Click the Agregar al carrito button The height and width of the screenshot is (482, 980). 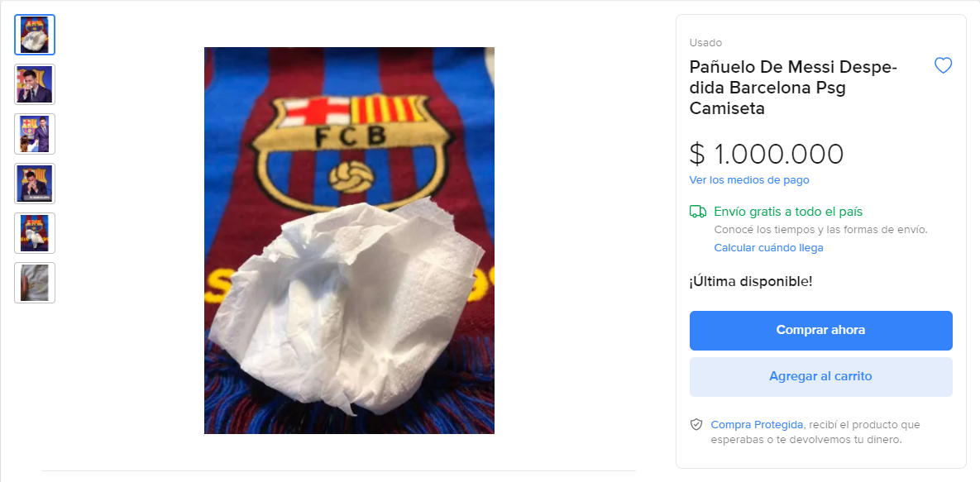click(820, 376)
